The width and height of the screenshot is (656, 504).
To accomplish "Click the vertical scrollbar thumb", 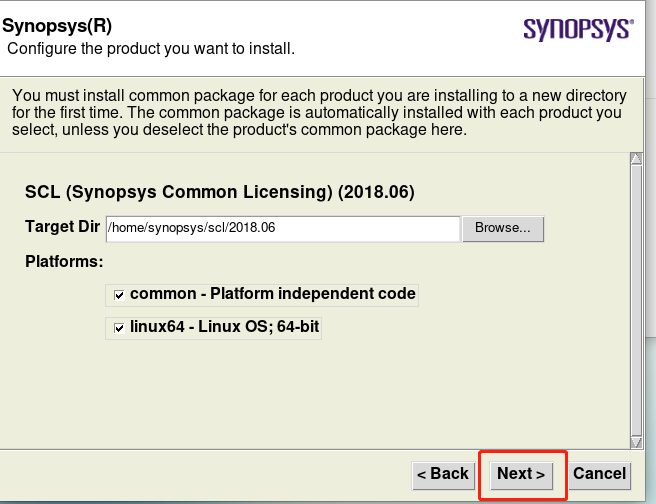I will [636, 300].
